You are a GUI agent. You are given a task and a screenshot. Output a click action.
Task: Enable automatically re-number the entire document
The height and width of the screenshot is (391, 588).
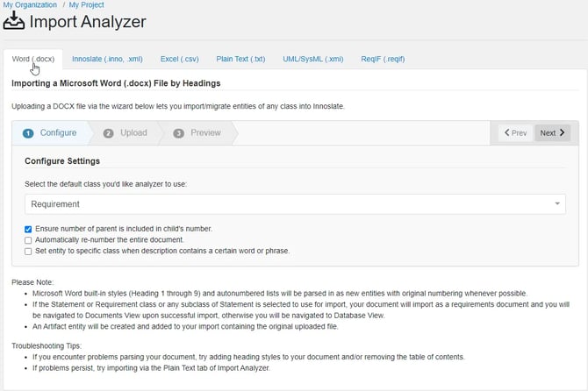click(28, 240)
